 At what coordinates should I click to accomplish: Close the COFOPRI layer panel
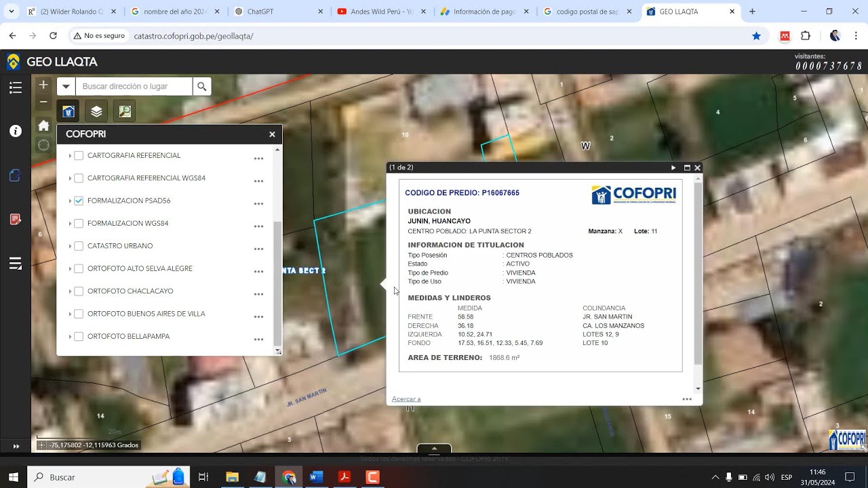click(272, 134)
